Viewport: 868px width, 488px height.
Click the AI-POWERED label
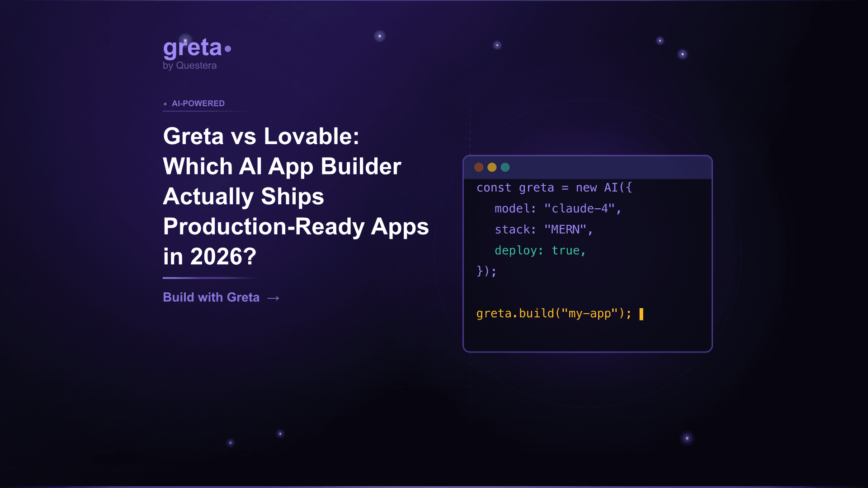tap(198, 103)
